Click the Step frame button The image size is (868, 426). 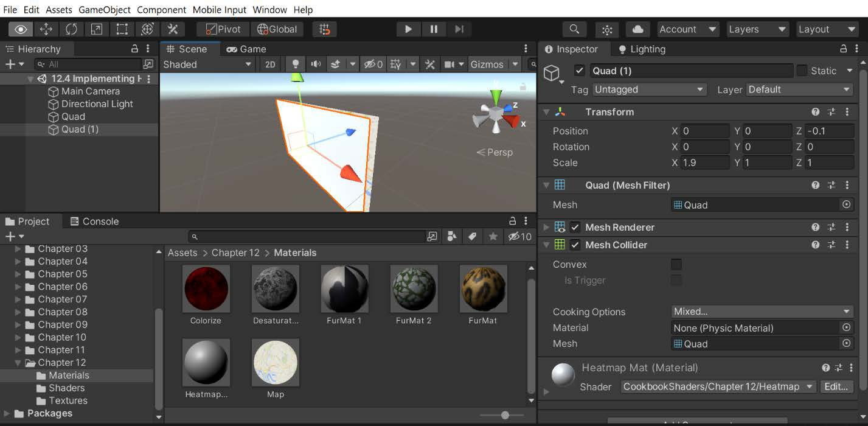(459, 29)
